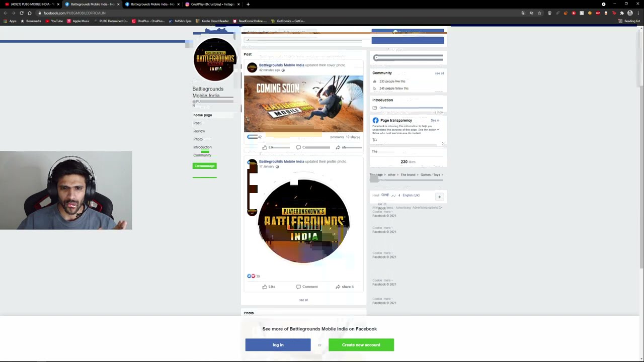Open the circular Battlegrounds India profile photo
The width and height of the screenshot is (644, 362).
(x=303, y=221)
